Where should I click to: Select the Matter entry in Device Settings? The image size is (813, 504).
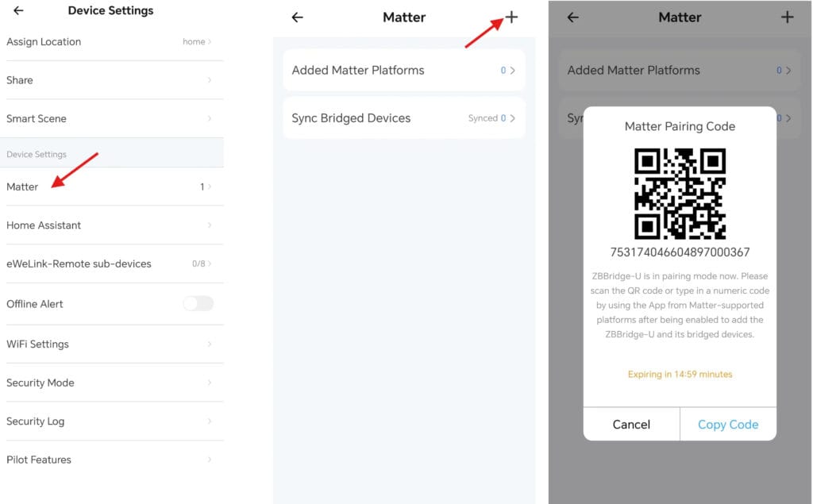[111, 187]
